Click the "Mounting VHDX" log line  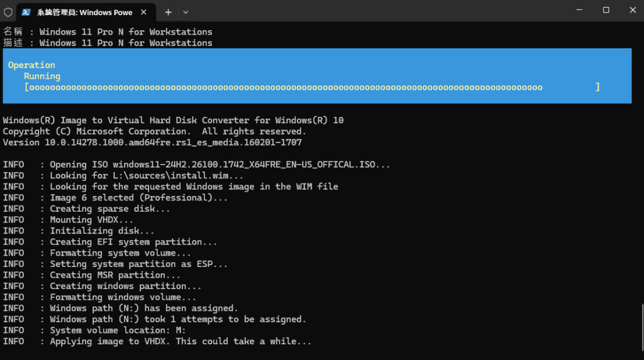[91, 220]
